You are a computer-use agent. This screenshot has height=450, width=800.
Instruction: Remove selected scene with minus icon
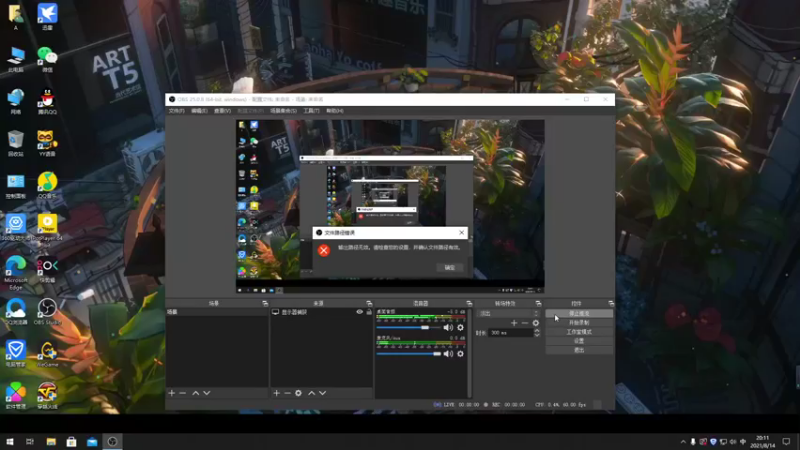[x=183, y=393]
